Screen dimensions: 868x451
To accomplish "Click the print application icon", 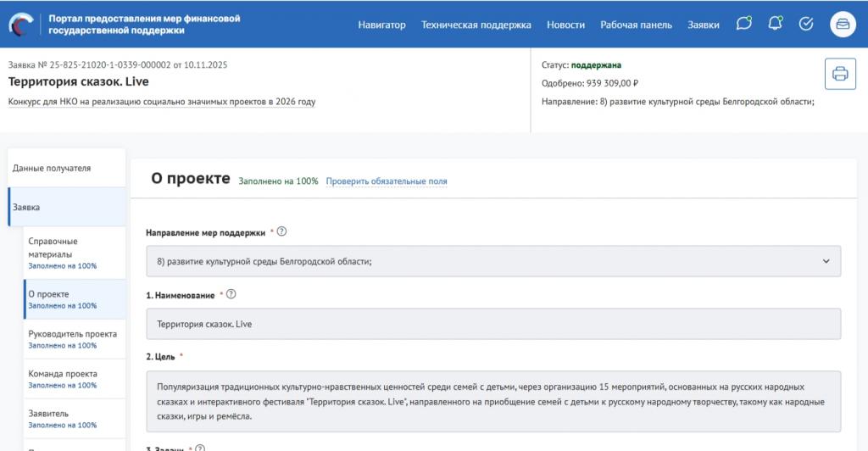I will coord(840,74).
